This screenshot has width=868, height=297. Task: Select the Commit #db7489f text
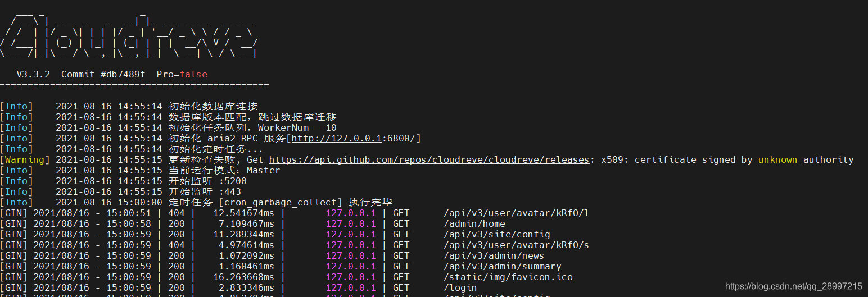pos(103,75)
